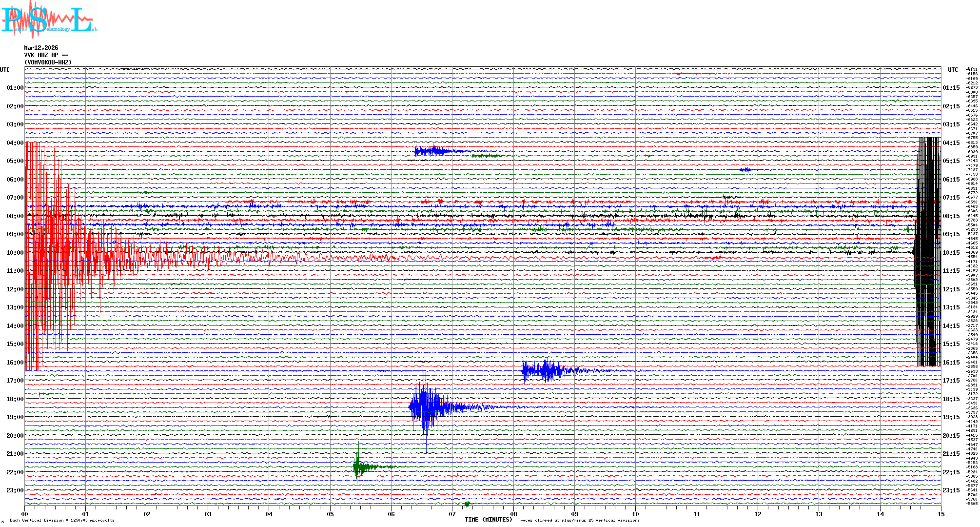
Task: Click the 23:15 time label on right axis
Action: tap(951, 490)
